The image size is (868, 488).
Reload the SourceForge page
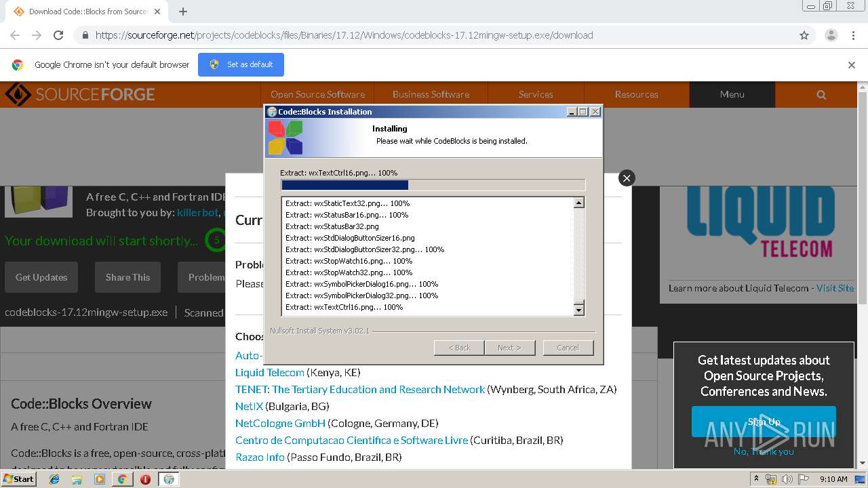[x=58, y=35]
